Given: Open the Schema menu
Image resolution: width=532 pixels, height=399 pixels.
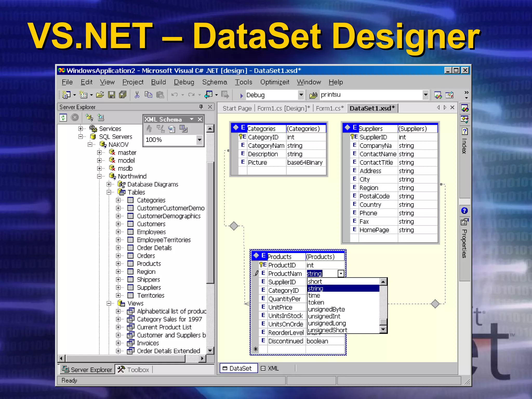Looking at the screenshot, I should pos(214,82).
